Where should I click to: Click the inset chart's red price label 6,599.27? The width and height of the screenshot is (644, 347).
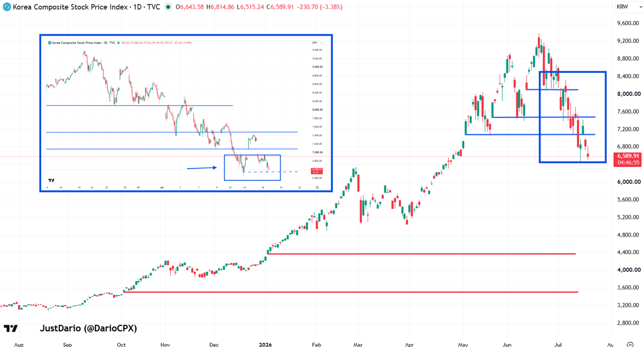316,170
